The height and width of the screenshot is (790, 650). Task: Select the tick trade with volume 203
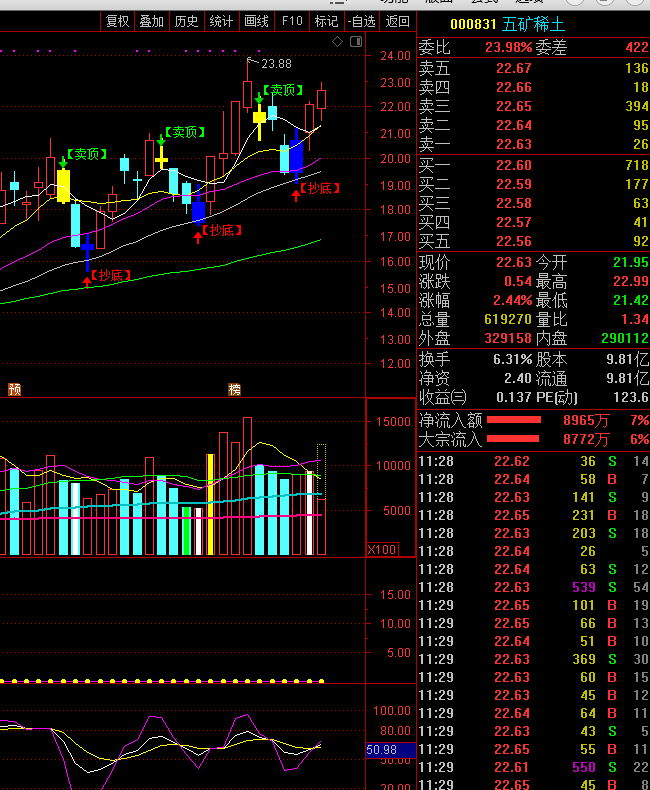tap(534, 533)
